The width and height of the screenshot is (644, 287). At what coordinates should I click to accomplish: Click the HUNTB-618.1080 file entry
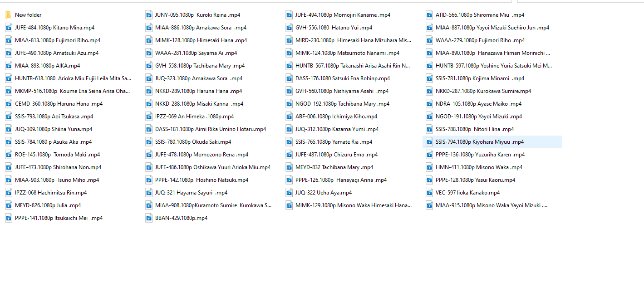pos(73,78)
